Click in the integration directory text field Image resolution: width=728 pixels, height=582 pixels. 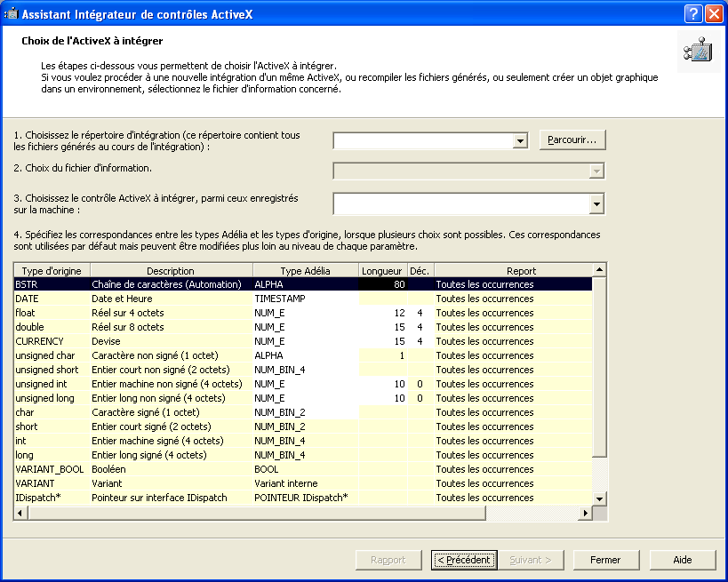422,141
